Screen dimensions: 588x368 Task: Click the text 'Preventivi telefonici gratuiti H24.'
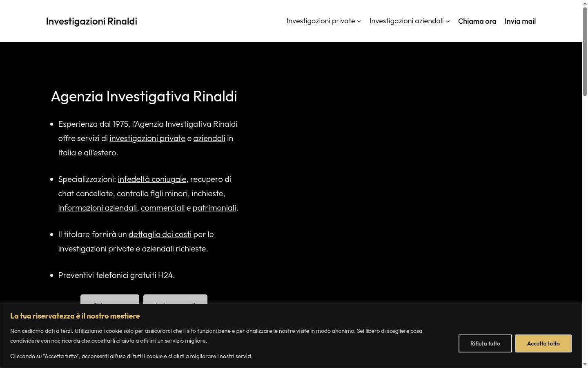click(116, 275)
